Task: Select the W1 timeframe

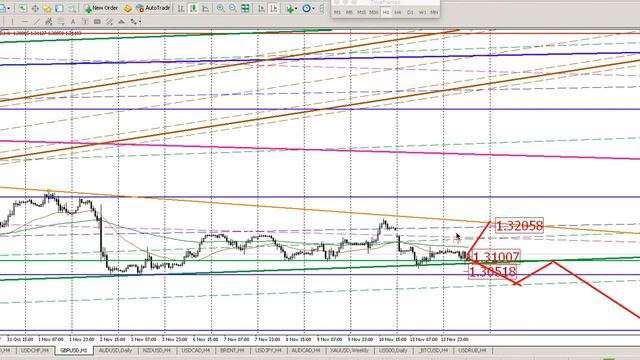Action: coord(422,12)
